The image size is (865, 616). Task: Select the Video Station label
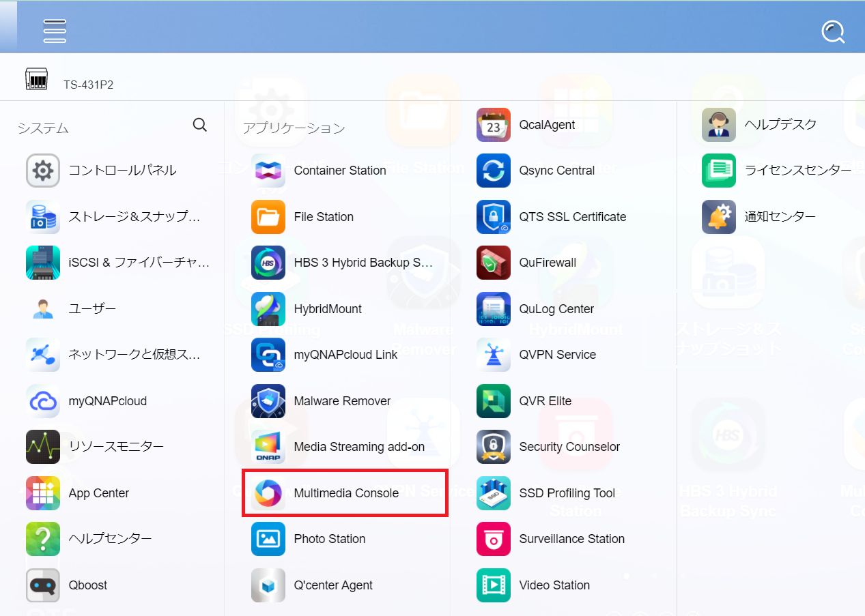point(554,585)
